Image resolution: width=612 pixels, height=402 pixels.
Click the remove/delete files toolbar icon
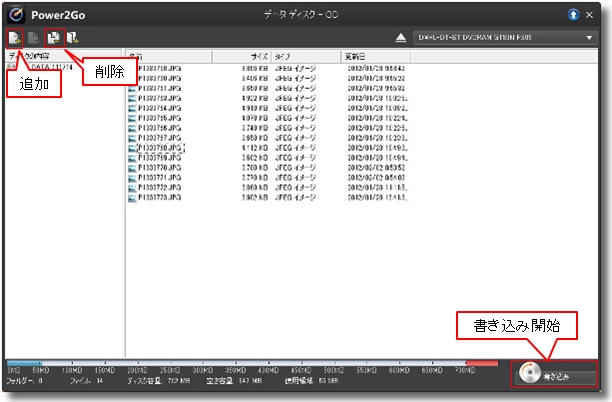[53, 38]
